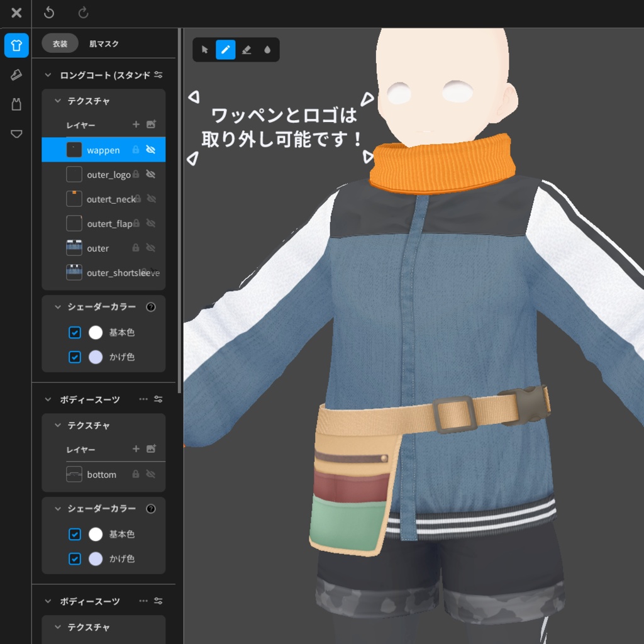Click the redo arrow icon
The image size is (644, 644).
82,13
